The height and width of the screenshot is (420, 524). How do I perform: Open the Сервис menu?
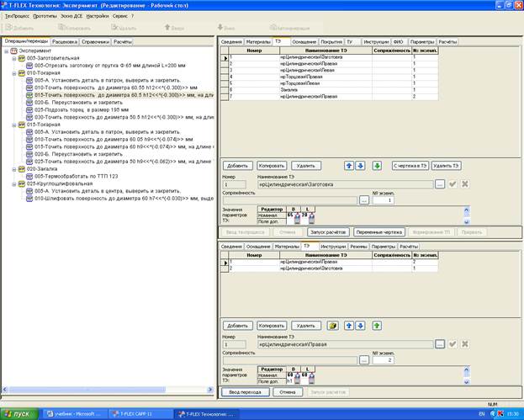pos(120,16)
